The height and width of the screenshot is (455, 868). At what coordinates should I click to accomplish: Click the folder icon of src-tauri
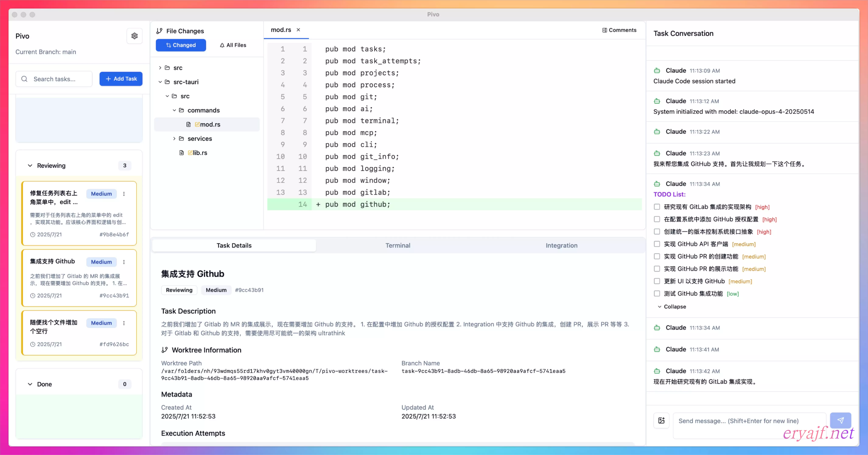167,82
